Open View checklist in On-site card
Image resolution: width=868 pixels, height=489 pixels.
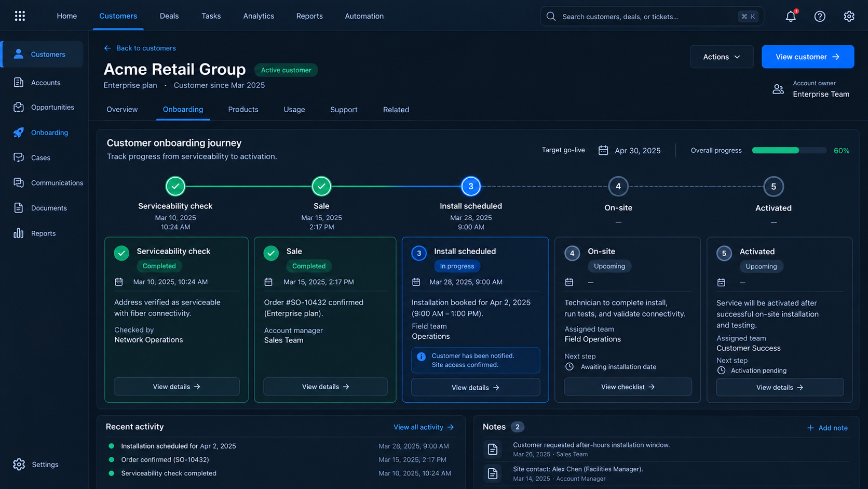pos(628,387)
